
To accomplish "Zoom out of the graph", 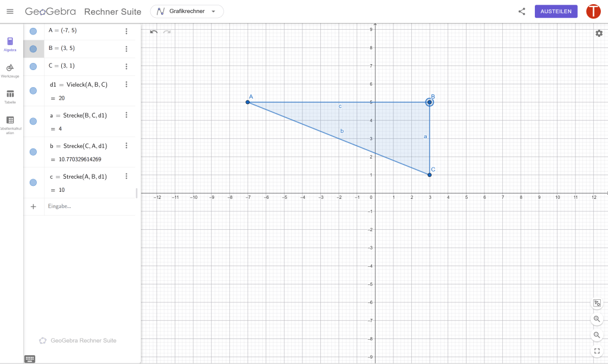I will [x=597, y=335].
